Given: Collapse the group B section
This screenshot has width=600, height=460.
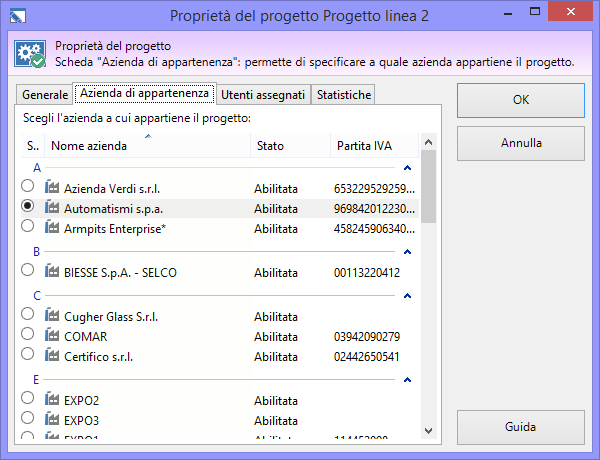Looking at the screenshot, I should click(408, 252).
